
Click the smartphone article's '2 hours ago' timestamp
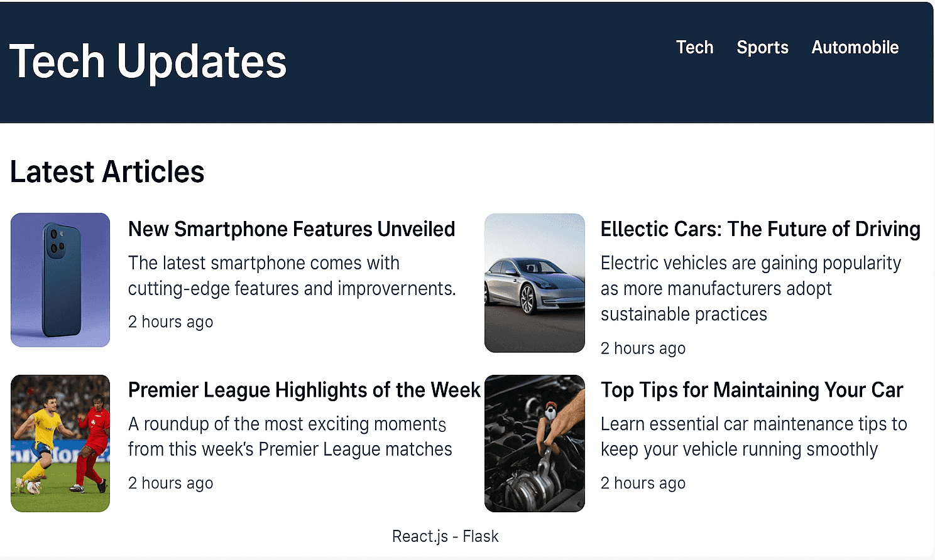click(170, 321)
